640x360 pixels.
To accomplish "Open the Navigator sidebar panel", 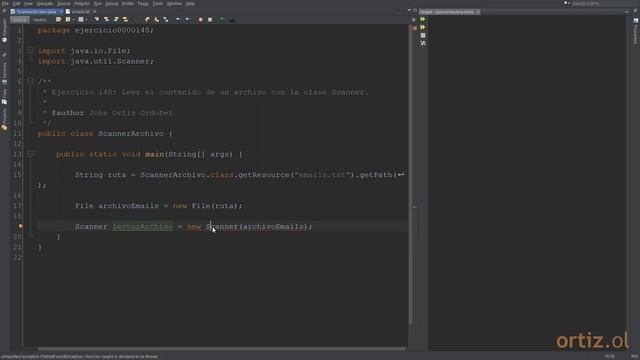I will click(x=4, y=31).
